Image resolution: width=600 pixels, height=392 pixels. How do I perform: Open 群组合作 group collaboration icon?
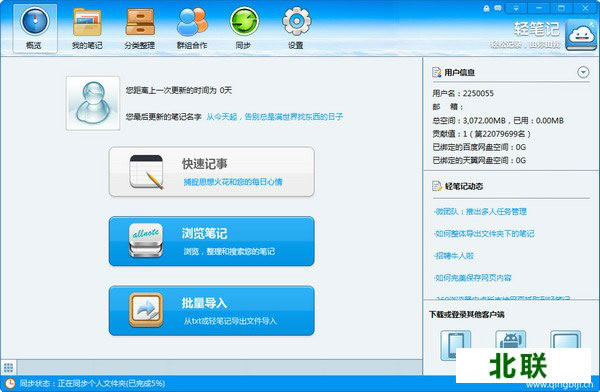(x=192, y=28)
